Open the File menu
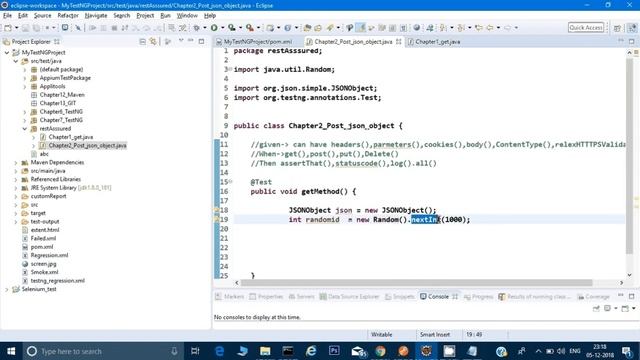The height and width of the screenshot is (360, 640). (x=7, y=16)
